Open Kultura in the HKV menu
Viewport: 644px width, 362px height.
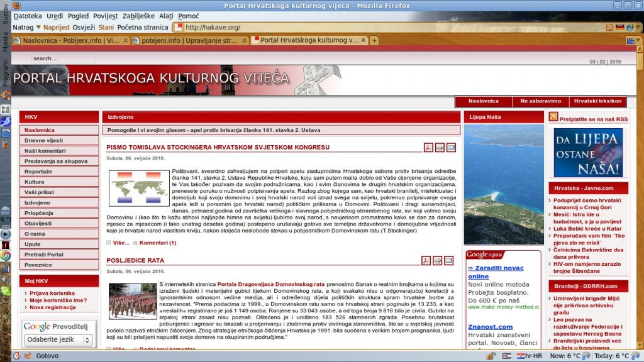coord(59,182)
